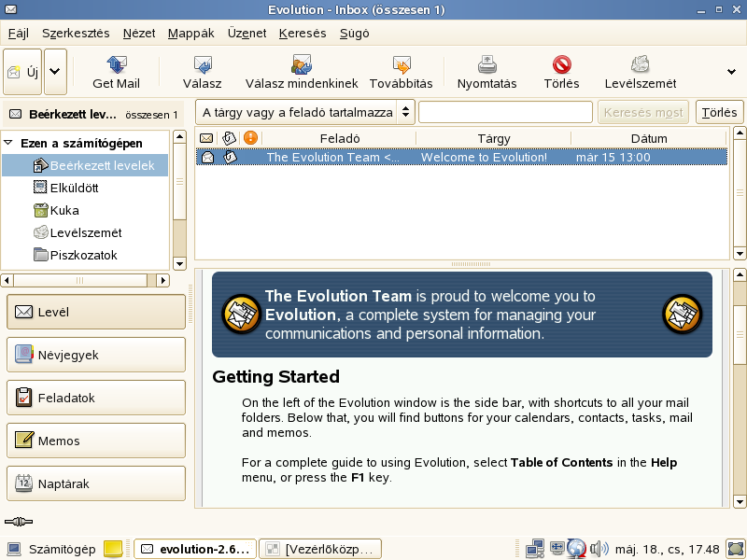The image size is (747, 560).
Task: Open the Fájl menu
Action: click(x=19, y=34)
